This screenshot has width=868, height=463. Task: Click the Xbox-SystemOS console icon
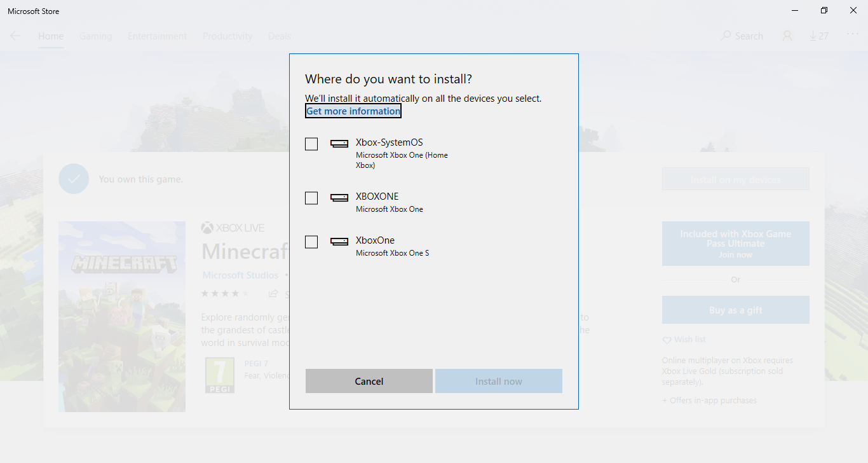[339, 144]
